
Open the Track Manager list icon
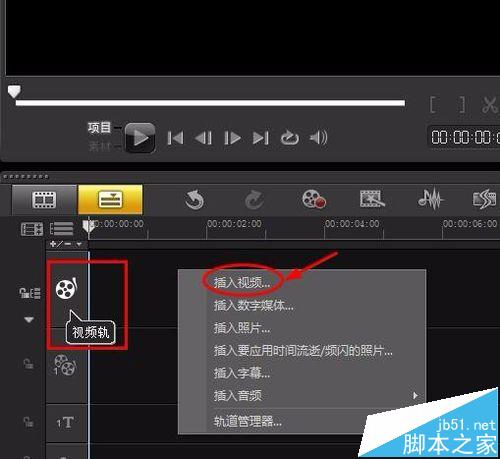coord(62,229)
